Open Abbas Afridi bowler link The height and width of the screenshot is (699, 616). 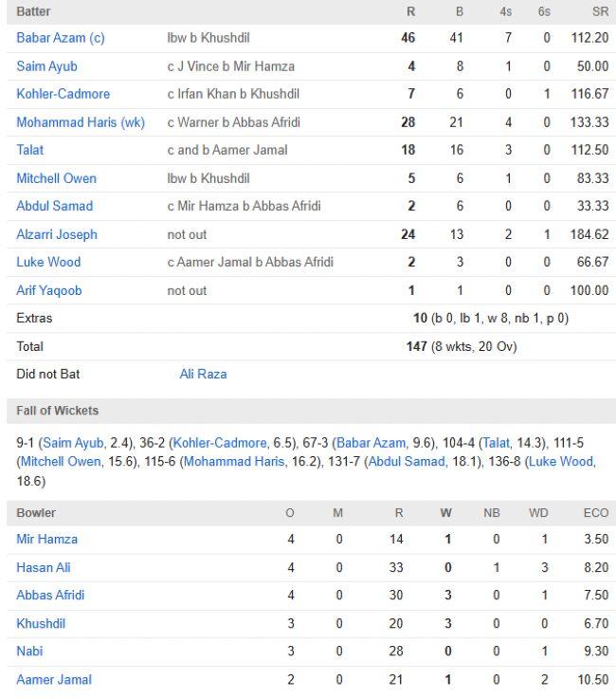click(50, 595)
